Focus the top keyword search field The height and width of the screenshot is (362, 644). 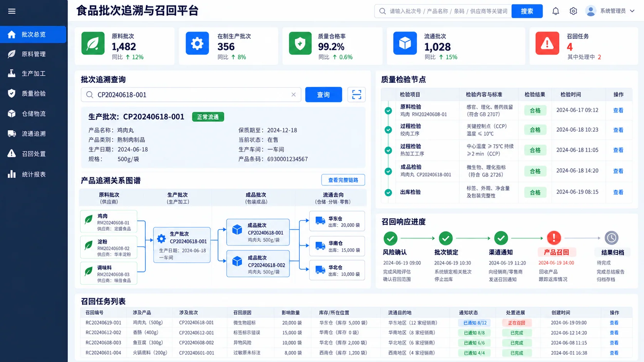(443, 11)
